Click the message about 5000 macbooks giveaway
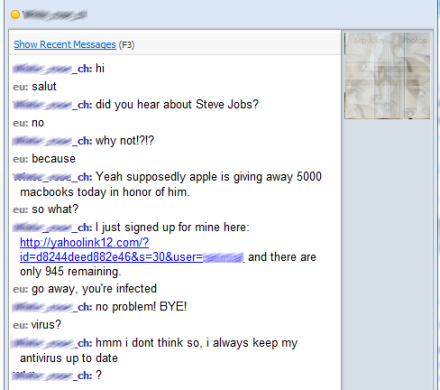Image resolution: width=440 pixels, height=390 pixels. [x=171, y=184]
